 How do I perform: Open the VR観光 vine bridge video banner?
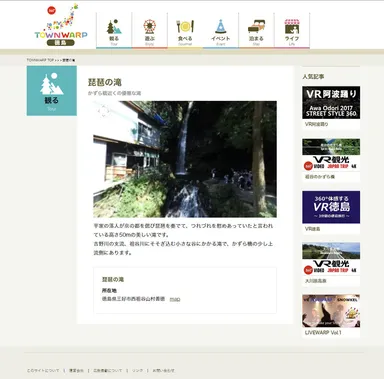click(x=331, y=155)
